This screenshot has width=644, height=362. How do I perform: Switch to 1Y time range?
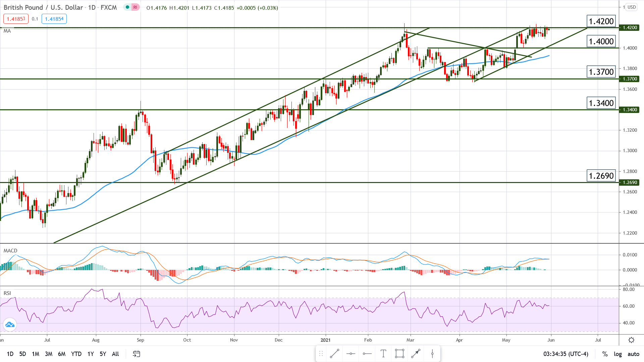[91, 354]
